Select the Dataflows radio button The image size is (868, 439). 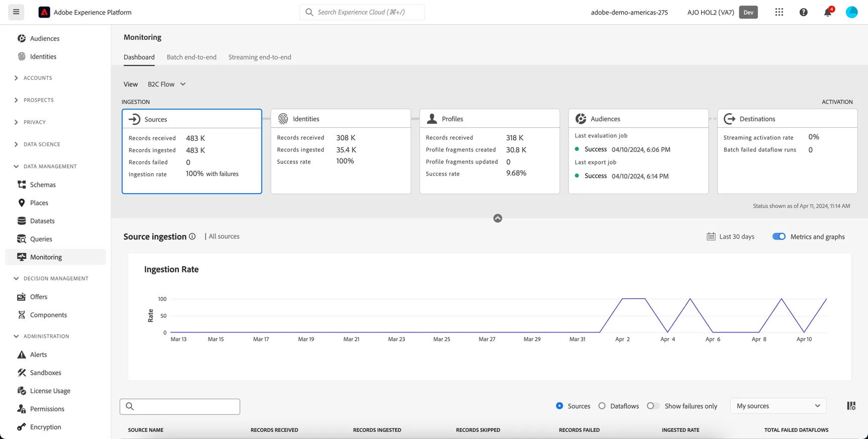coord(602,406)
